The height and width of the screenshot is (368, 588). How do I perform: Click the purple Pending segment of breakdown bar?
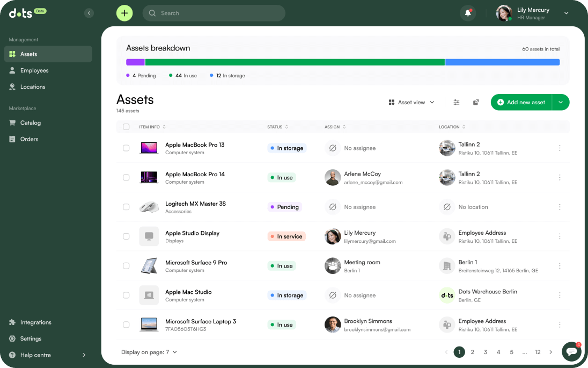tap(135, 62)
